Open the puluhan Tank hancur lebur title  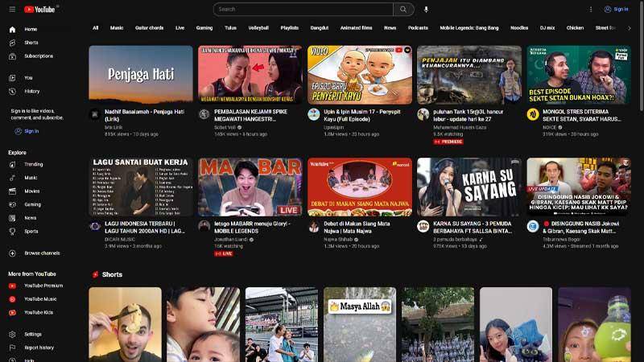click(469, 115)
